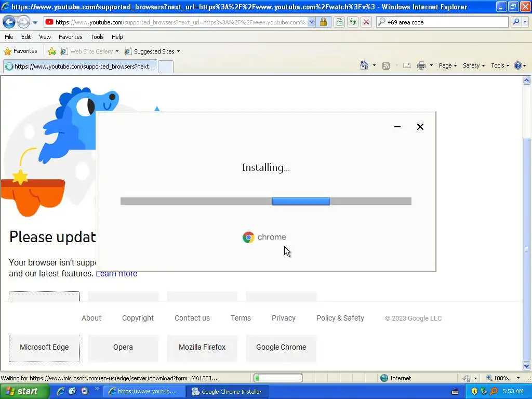
Task: Open the Favorites star button
Action: [x=20, y=51]
